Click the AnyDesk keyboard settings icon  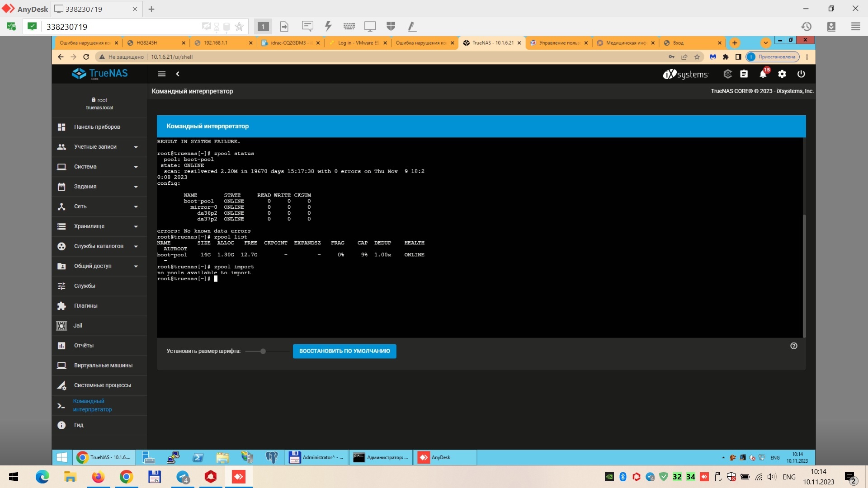click(x=349, y=26)
